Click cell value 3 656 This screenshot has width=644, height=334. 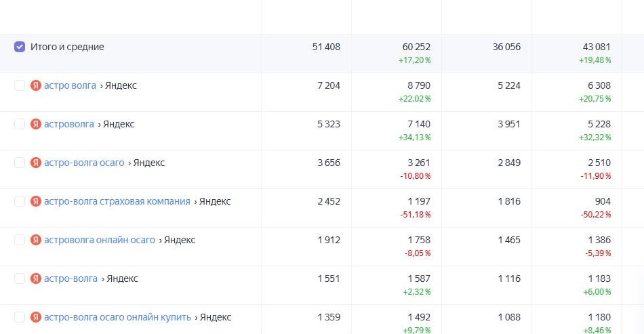tap(329, 163)
